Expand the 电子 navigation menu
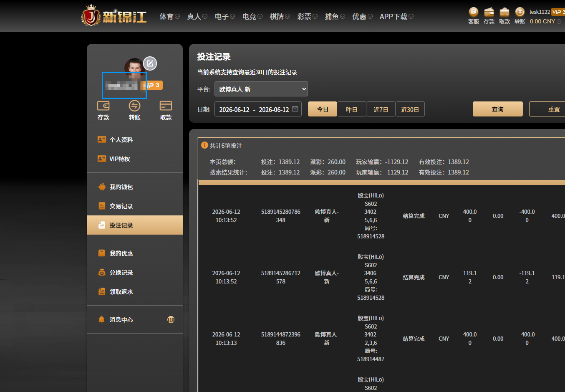 coord(224,16)
